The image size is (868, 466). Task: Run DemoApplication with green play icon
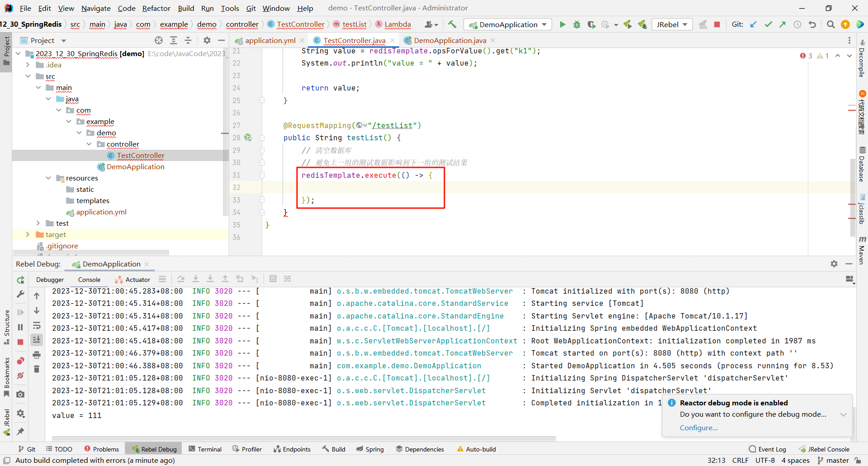[562, 24]
